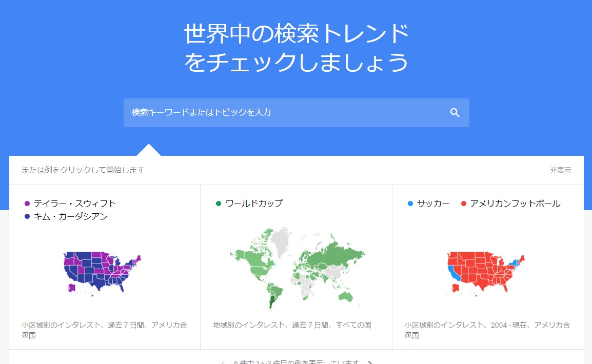Focus the search keyword or topic field

tap(282, 113)
